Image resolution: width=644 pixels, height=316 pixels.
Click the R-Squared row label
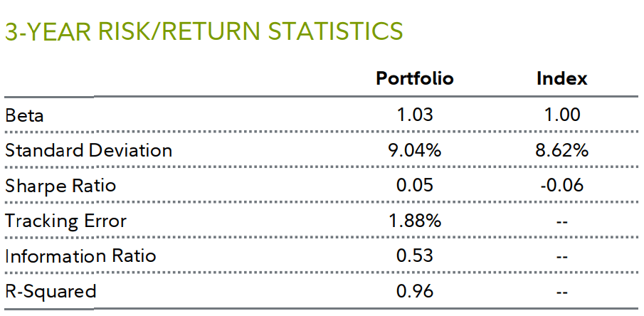50,291
